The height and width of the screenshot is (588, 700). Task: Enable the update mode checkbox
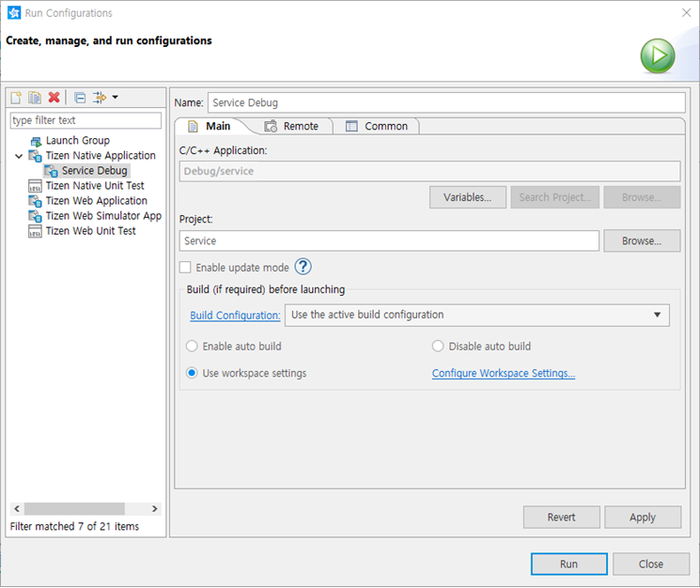(x=185, y=268)
